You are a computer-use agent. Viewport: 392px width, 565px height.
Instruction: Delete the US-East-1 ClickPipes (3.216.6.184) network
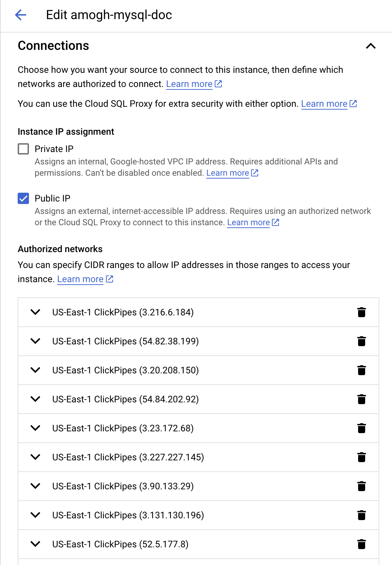point(362,312)
